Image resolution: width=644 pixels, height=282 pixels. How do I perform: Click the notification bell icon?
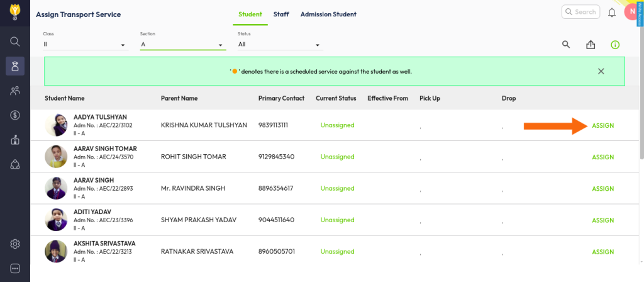[611, 12]
